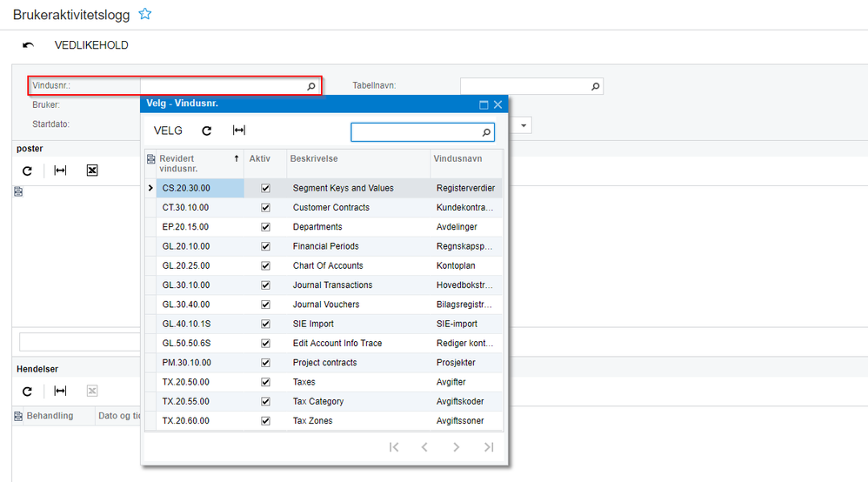Open the dialog grid column configuration icon
Image resolution: width=868 pixels, height=482 pixels.
pos(150,159)
